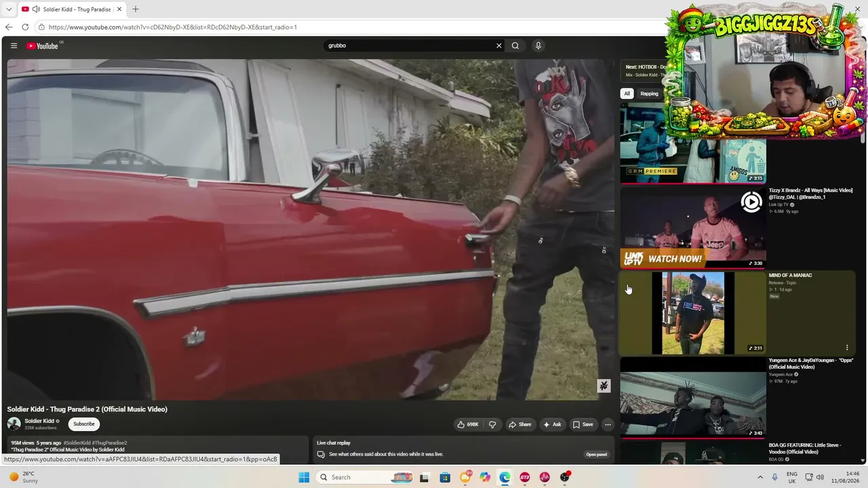Open the live chat replay panel
868x488 pixels.
click(x=597, y=455)
